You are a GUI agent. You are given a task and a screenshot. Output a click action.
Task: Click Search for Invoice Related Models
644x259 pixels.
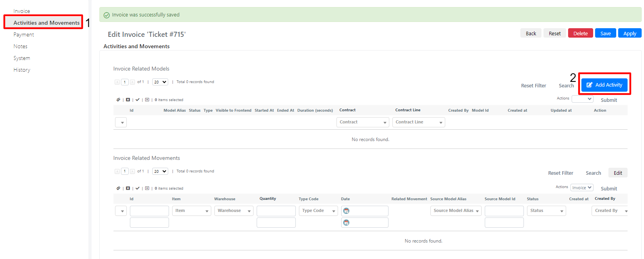[x=566, y=85]
